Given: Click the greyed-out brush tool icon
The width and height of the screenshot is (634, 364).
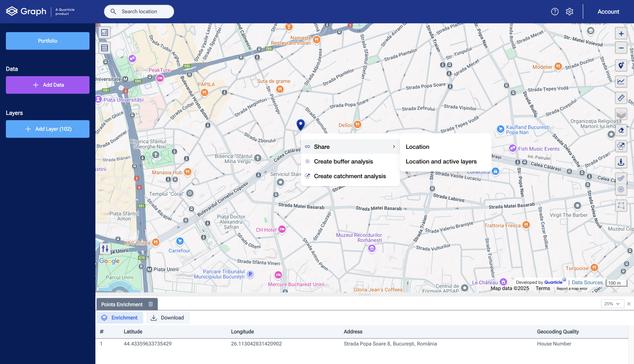Looking at the screenshot, I should [x=621, y=178].
